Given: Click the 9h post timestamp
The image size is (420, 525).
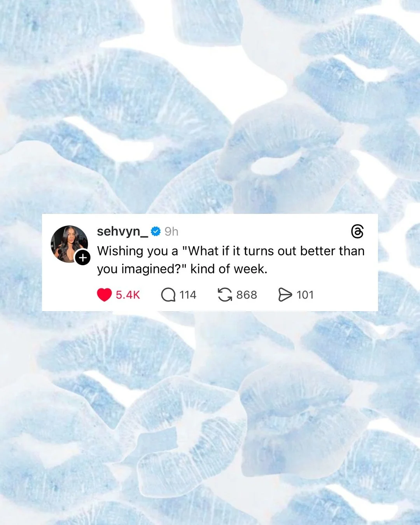Looking at the screenshot, I should pos(171,231).
